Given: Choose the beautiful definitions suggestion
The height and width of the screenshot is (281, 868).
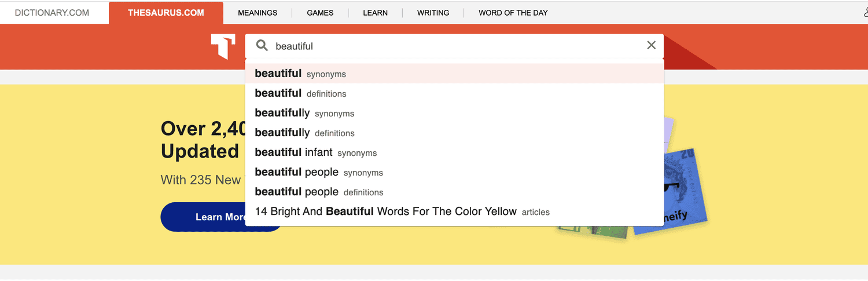Looking at the screenshot, I should 454,93.
